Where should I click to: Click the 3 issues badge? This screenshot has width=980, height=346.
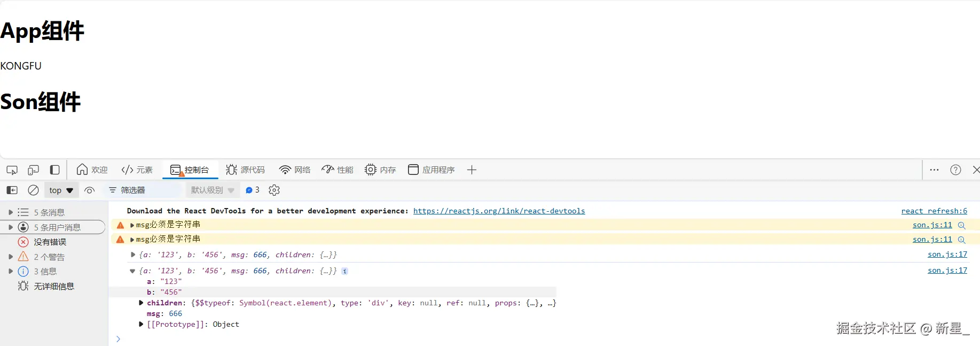[253, 190]
